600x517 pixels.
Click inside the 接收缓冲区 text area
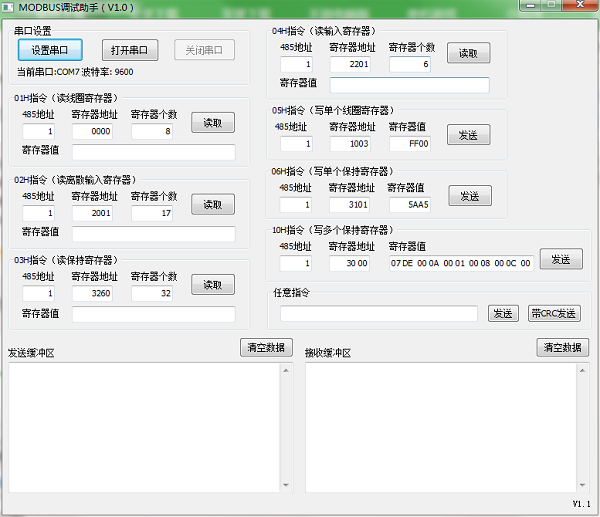(x=441, y=427)
